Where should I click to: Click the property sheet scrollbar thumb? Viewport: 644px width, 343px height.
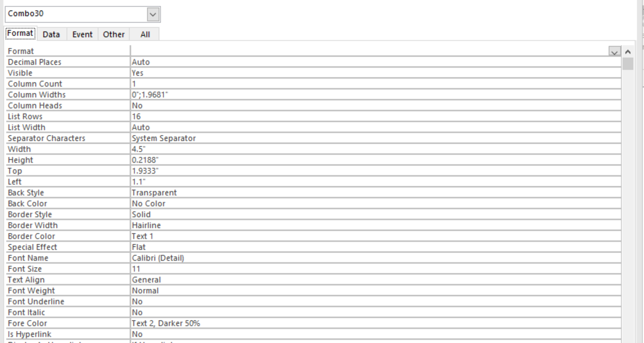628,63
